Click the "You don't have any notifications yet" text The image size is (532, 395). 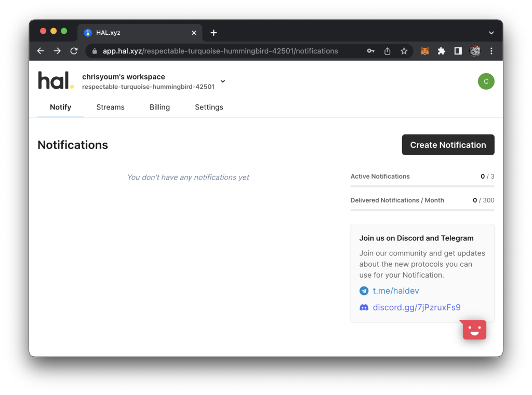(x=188, y=178)
